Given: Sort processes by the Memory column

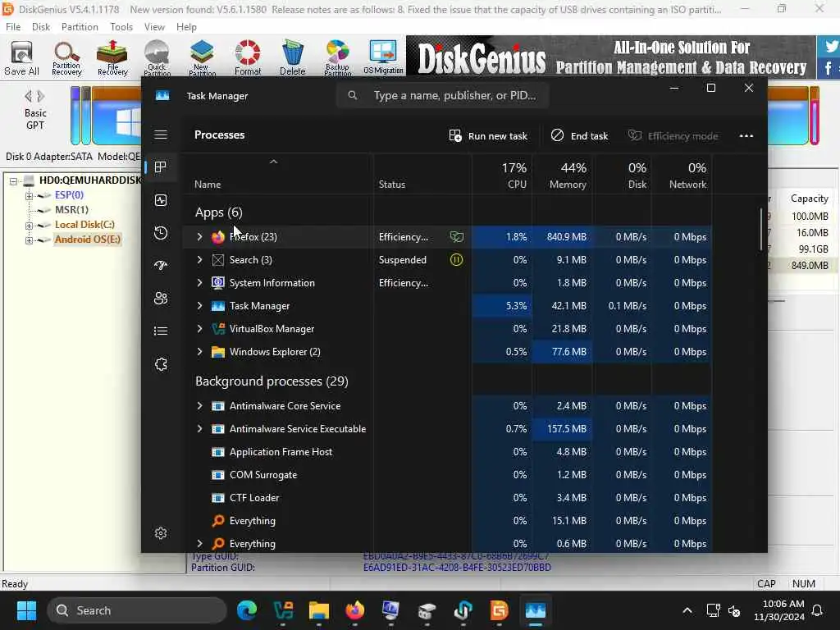Looking at the screenshot, I should [562, 176].
